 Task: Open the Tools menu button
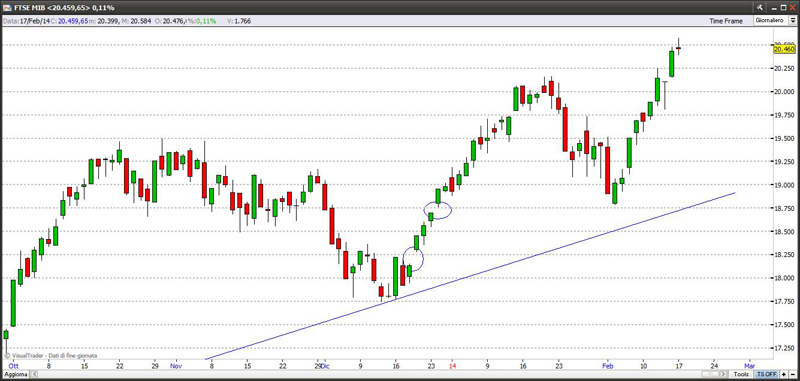click(x=741, y=374)
